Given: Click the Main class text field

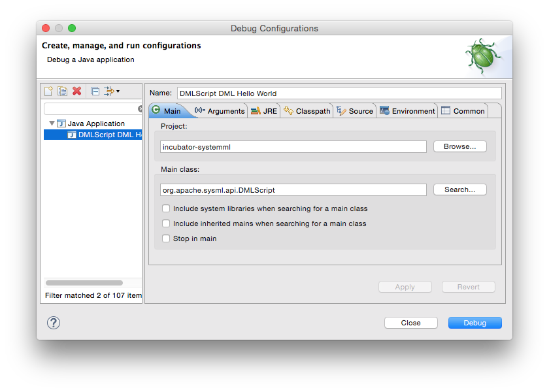Looking at the screenshot, I should [x=293, y=190].
